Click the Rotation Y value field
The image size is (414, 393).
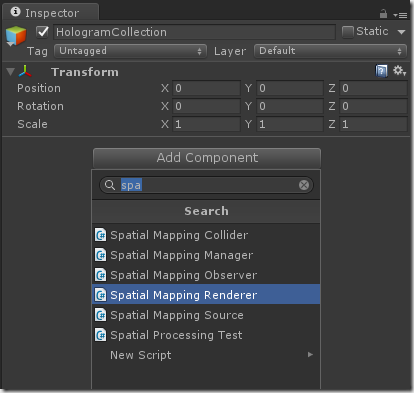tap(290, 106)
